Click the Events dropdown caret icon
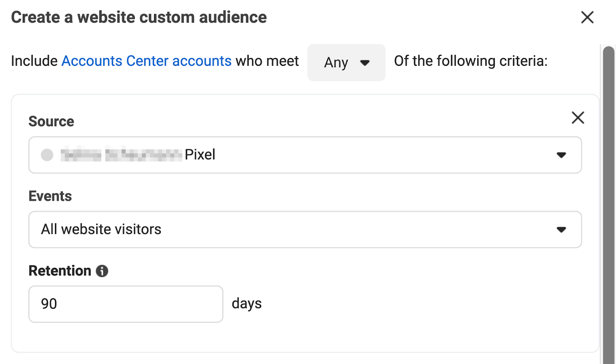This screenshot has height=364, width=616. [x=562, y=229]
